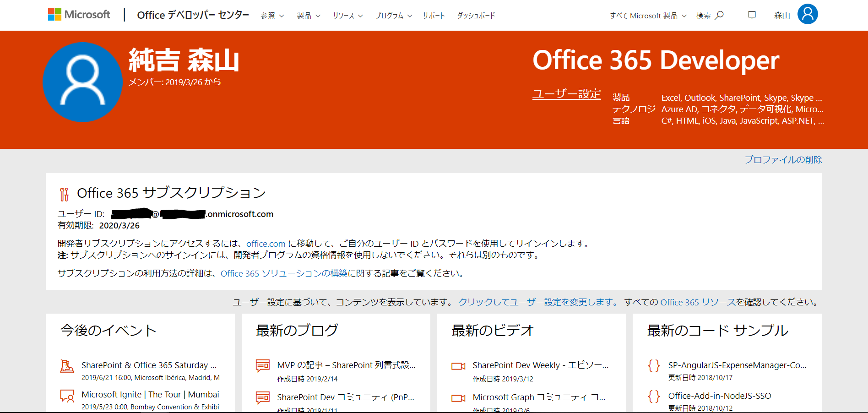This screenshot has height=413, width=868.
Task: Click the Microsoft Graph コミュニティ video icon
Action: pyautogui.click(x=458, y=398)
